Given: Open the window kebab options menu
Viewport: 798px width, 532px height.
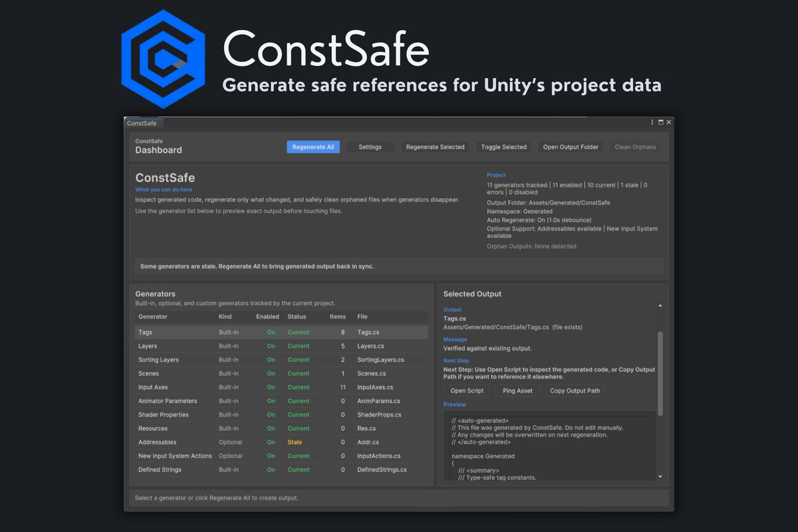Looking at the screenshot, I should click(652, 122).
